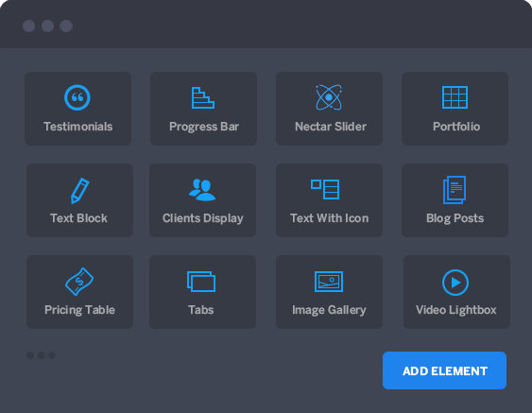Image resolution: width=532 pixels, height=413 pixels.
Task: Select the Text With Icon layout icon
Action: (325, 189)
